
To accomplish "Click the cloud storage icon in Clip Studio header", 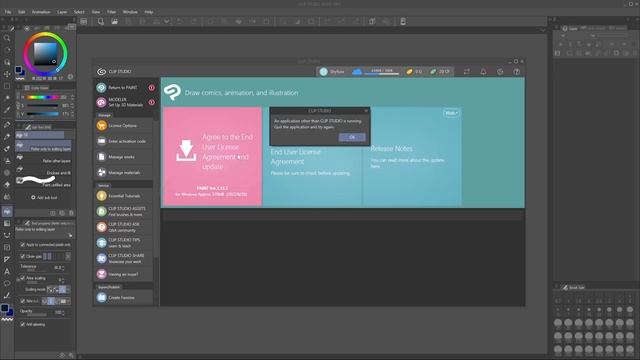I will point(357,72).
